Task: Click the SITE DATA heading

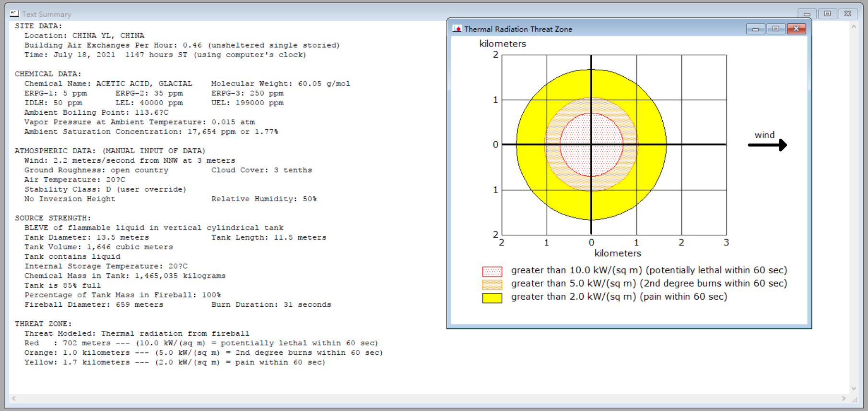Action: [38, 26]
